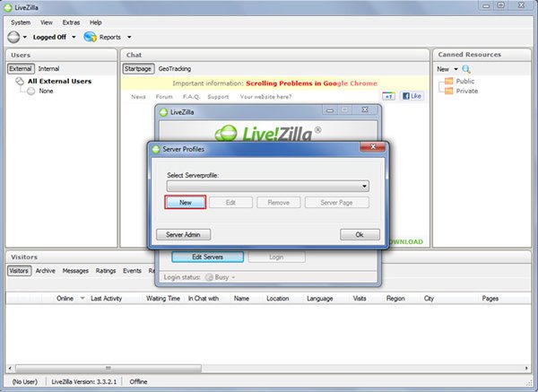Viewport: 538px width, 392px height.
Task: Click the left scroll arrow of visitors list
Action: click(x=10, y=369)
